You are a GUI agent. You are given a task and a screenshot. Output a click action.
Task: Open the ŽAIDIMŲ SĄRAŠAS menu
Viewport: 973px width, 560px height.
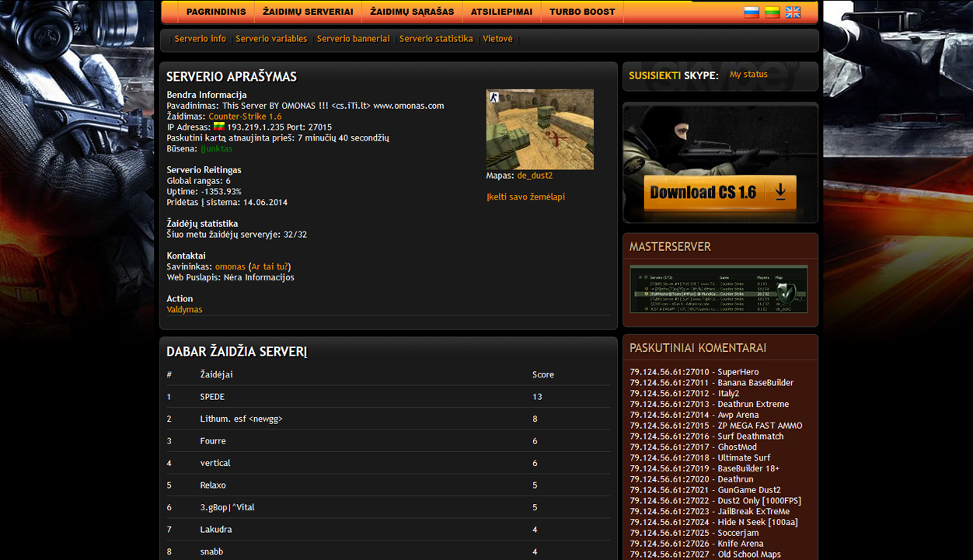tap(412, 12)
